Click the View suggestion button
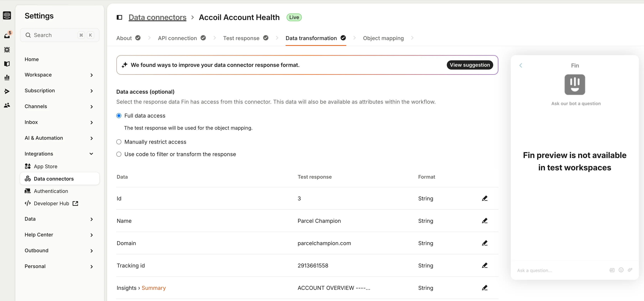Image resolution: width=644 pixels, height=301 pixels. 470,65
